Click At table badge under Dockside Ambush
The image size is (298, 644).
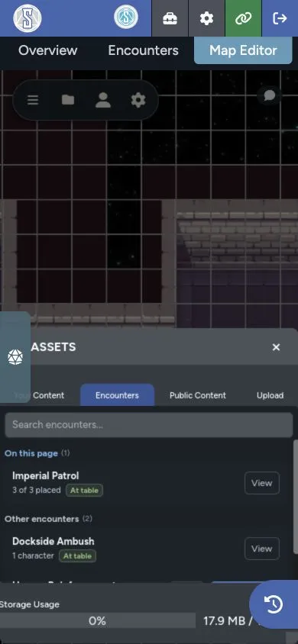[x=77, y=556]
